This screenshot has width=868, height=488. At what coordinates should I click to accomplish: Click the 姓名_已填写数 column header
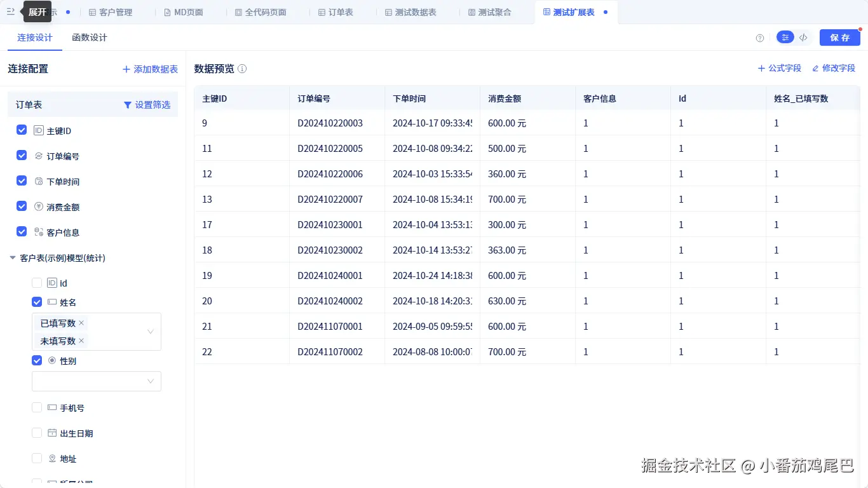[x=813, y=98]
